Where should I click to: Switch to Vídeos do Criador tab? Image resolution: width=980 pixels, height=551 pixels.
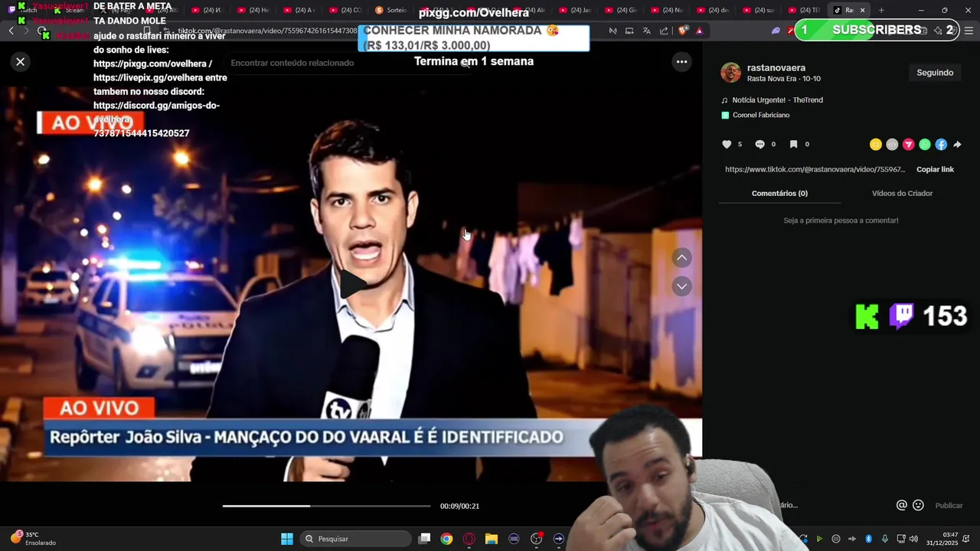coord(902,193)
